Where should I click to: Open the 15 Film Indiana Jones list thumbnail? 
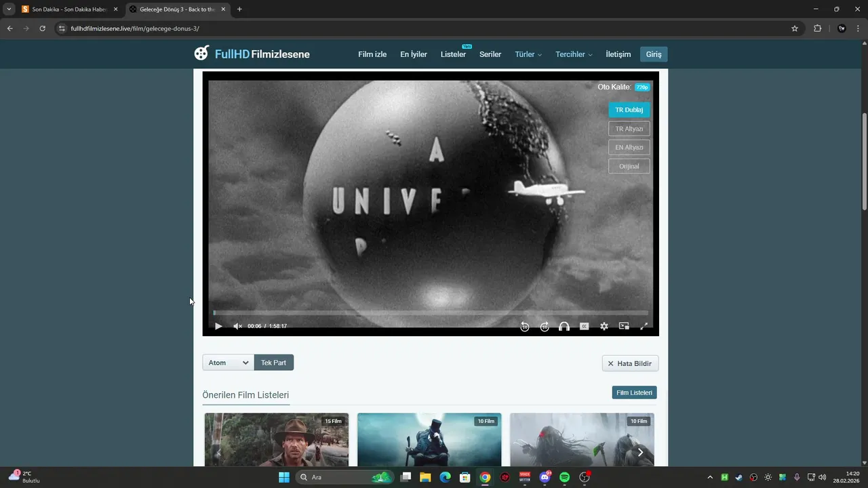tap(277, 439)
